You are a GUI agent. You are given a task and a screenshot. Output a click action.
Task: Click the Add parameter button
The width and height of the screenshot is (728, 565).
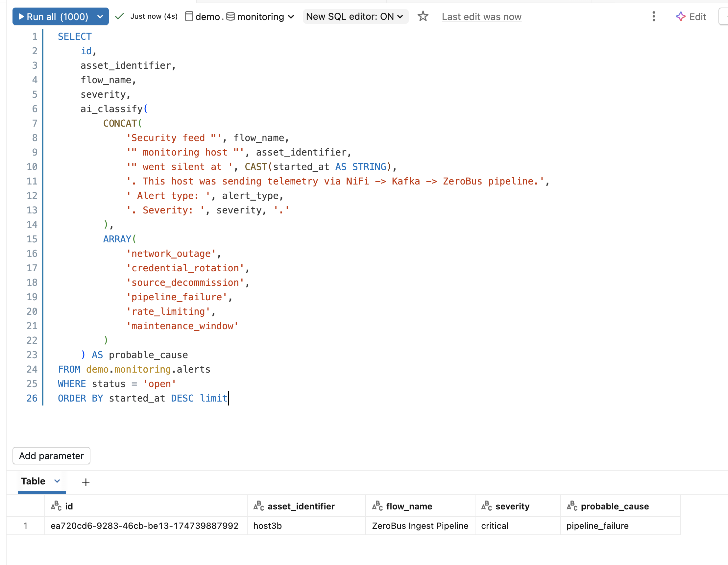[51, 456]
